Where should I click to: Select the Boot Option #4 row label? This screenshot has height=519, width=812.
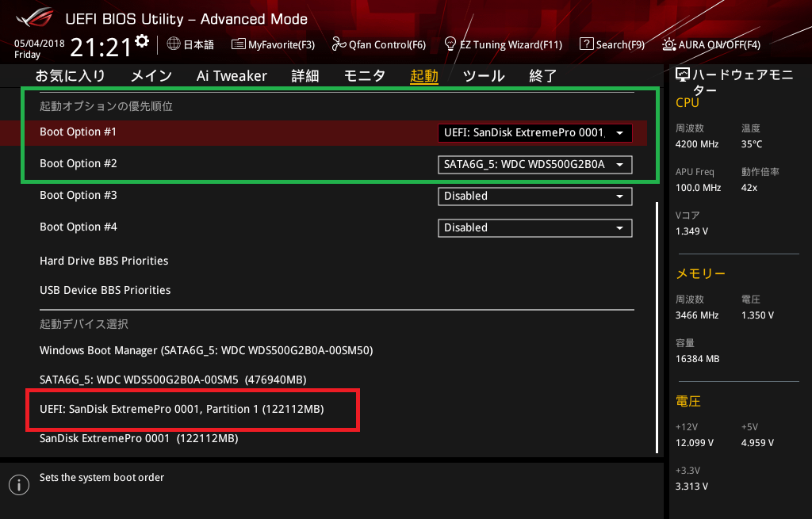(79, 227)
